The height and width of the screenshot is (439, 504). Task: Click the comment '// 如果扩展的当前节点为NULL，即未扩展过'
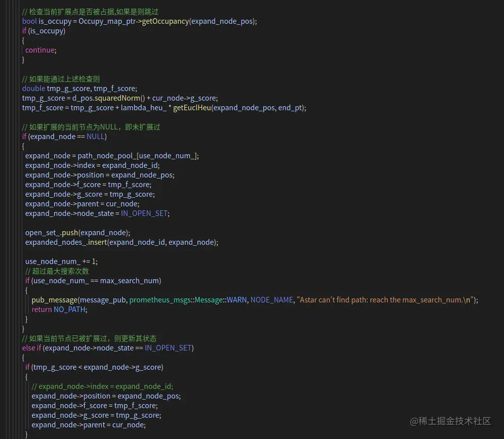tap(91, 127)
